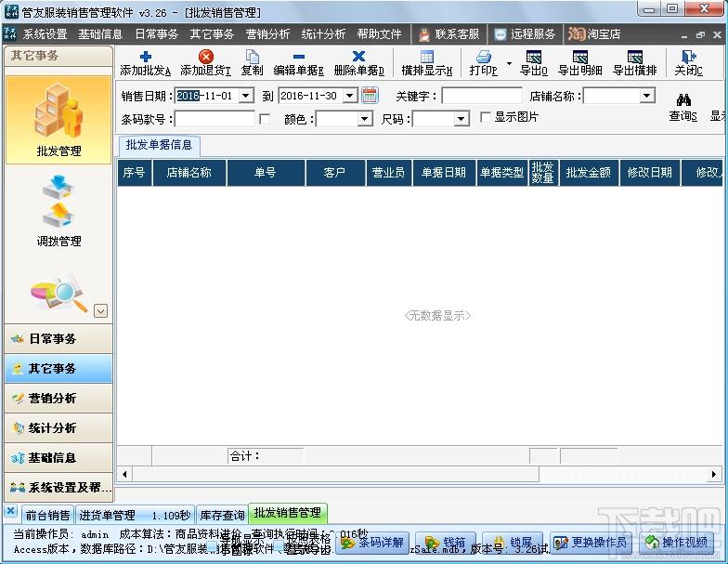Click the 导出明细 export icon

tap(579, 57)
